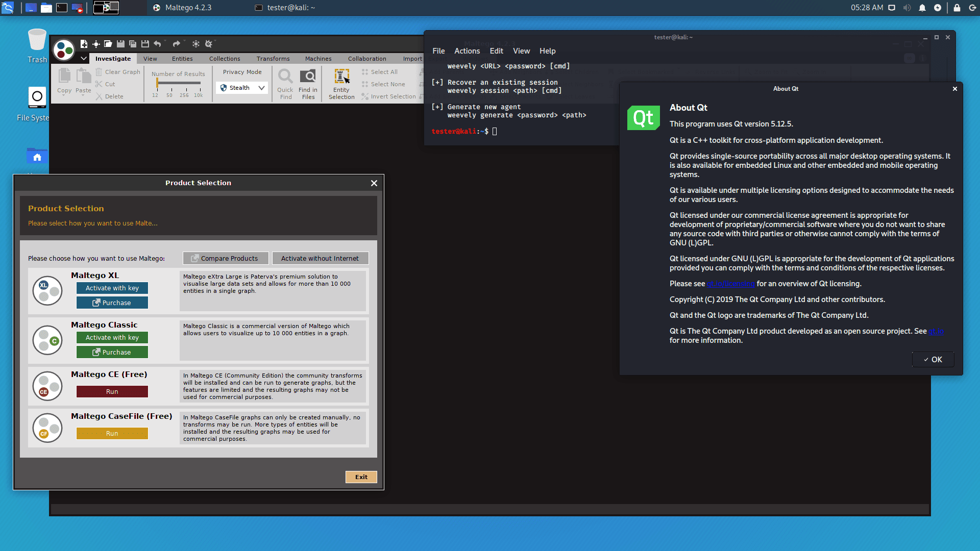Image resolution: width=980 pixels, height=551 pixels.
Task: Click OK in the About Qt dialog
Action: 933,359
